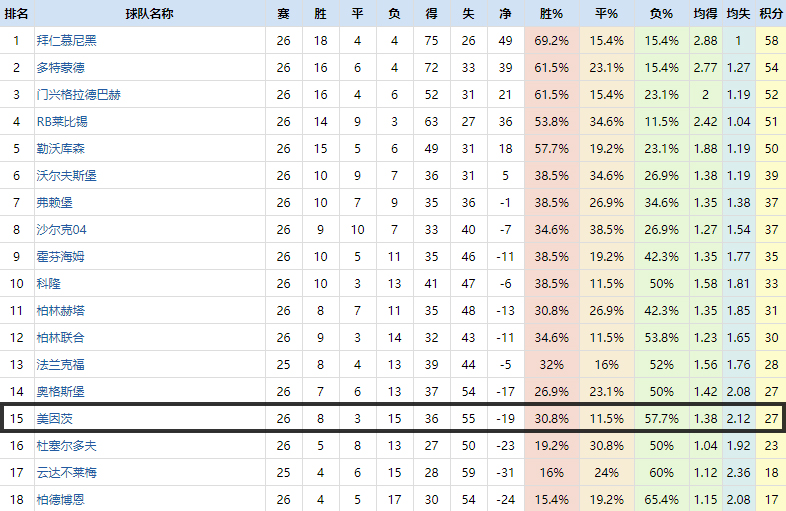Viewport: 786px width, 511px height.
Task: Click the 积分 column header
Action: point(771,14)
